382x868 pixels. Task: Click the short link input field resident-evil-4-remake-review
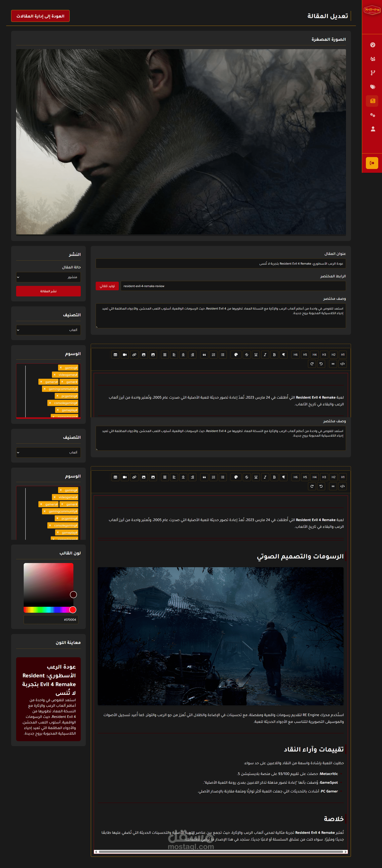click(x=233, y=286)
